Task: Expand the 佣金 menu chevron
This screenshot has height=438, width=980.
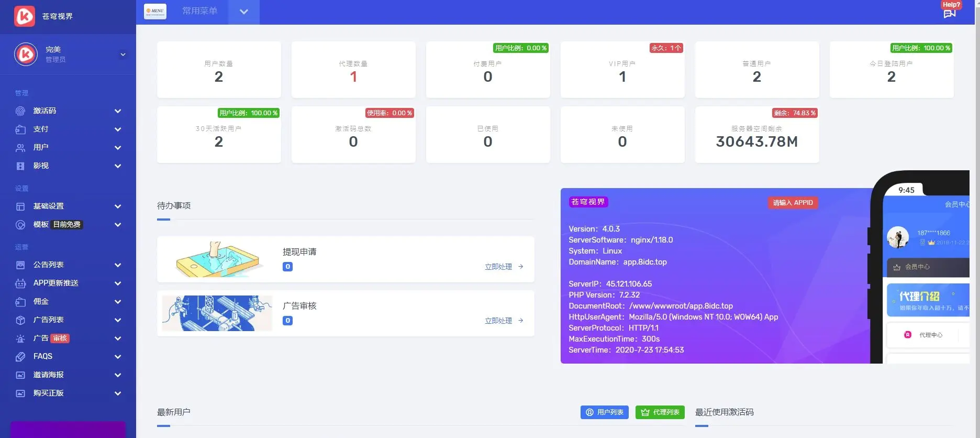Action: (118, 302)
